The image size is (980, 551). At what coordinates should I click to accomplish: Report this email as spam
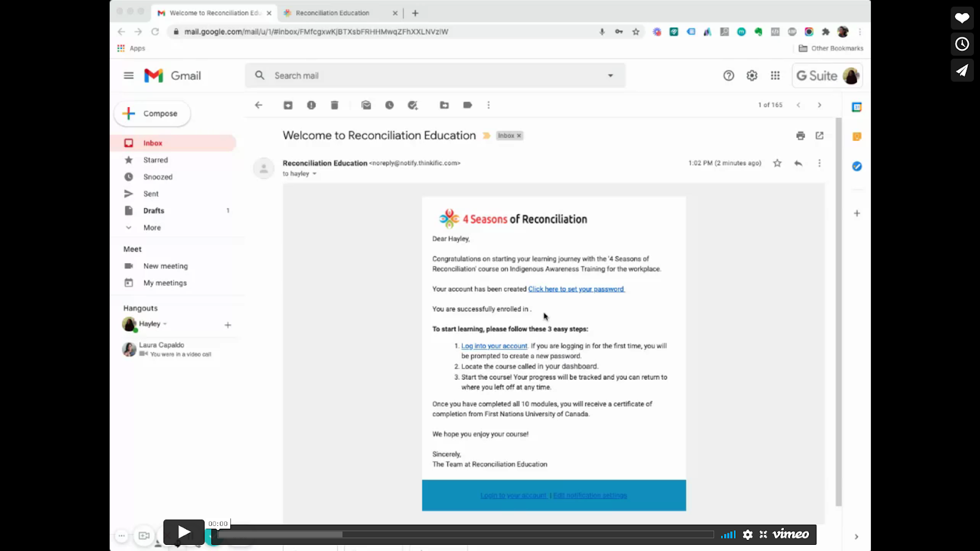[311, 105]
